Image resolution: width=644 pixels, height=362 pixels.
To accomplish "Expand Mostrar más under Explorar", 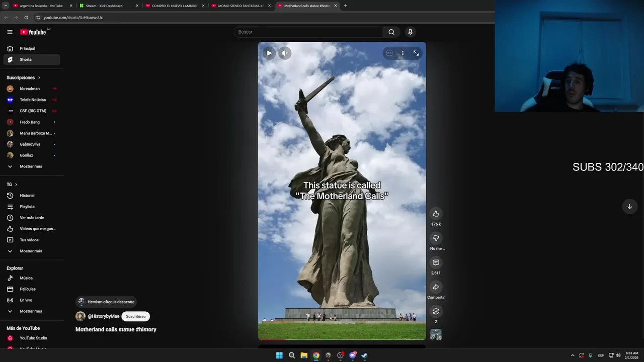I will point(32,311).
